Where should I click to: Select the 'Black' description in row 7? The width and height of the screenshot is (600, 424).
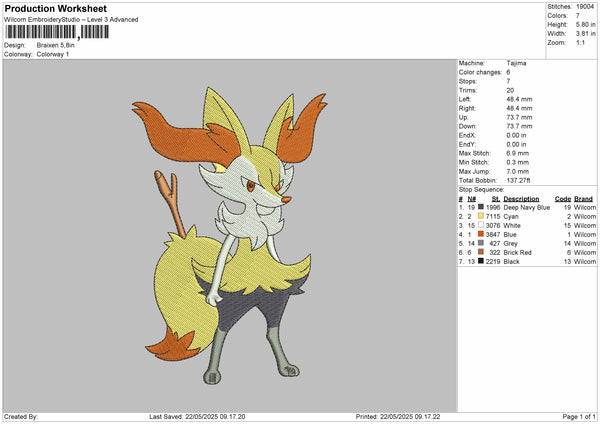point(511,262)
